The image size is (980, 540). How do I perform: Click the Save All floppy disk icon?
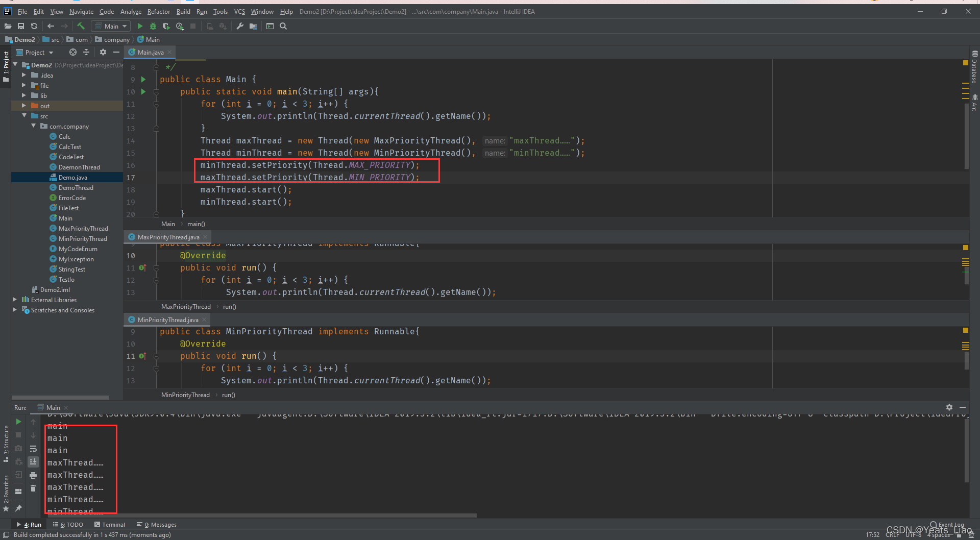click(21, 26)
